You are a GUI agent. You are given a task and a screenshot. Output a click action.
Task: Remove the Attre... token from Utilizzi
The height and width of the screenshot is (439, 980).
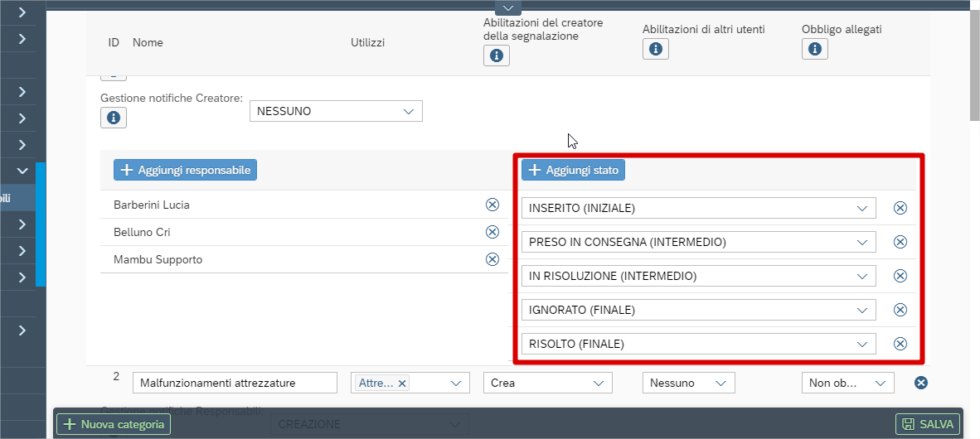(402, 384)
